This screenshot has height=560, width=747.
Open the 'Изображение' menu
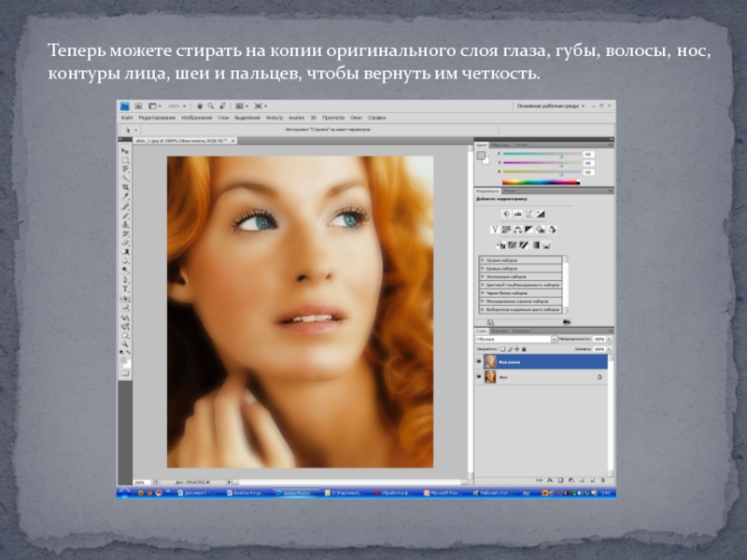pyautogui.click(x=196, y=119)
